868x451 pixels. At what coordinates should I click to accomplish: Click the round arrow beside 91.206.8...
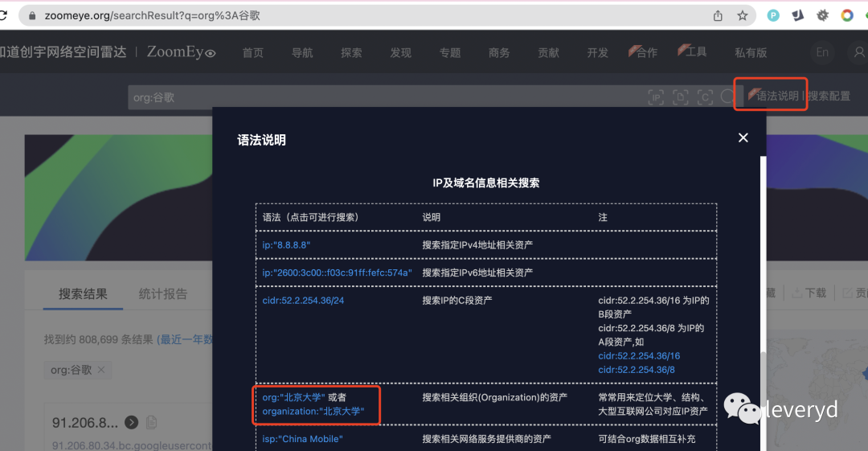131,423
